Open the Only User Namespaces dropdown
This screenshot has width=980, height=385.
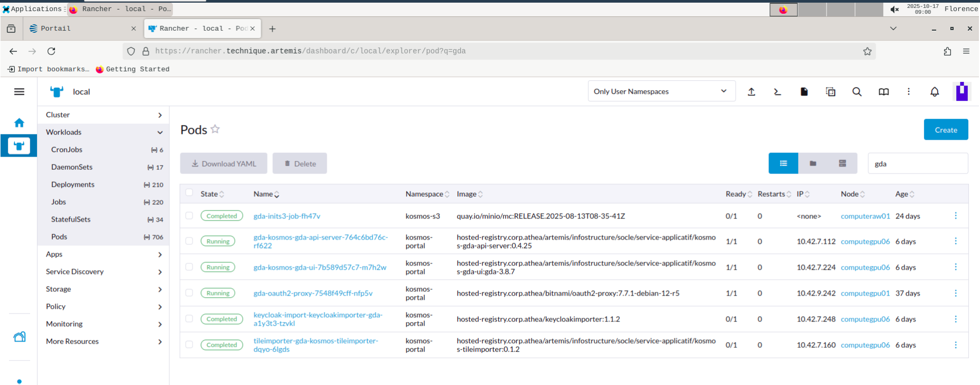tap(661, 91)
